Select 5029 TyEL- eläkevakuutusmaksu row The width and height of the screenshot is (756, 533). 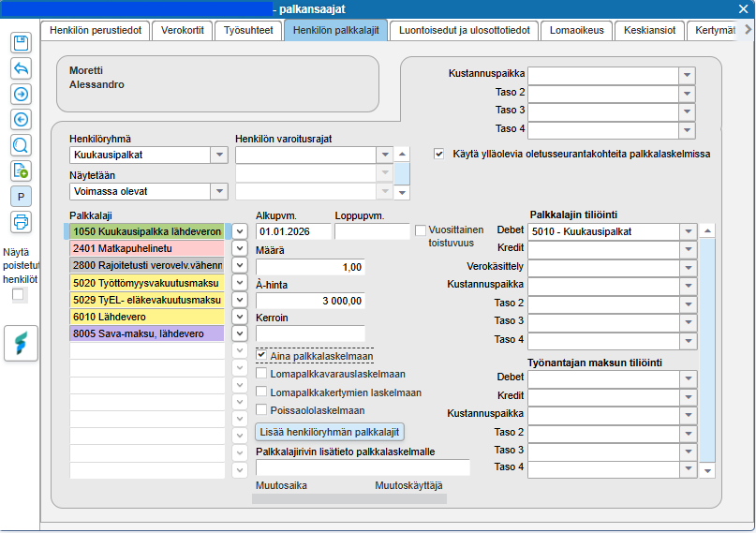click(x=147, y=300)
